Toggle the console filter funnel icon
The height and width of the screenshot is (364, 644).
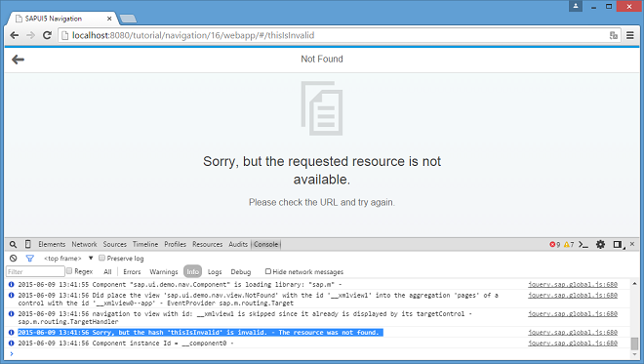coord(30,259)
